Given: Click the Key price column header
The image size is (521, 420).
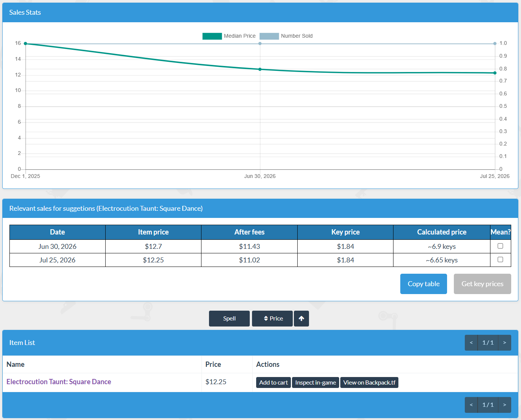Looking at the screenshot, I should (346, 232).
